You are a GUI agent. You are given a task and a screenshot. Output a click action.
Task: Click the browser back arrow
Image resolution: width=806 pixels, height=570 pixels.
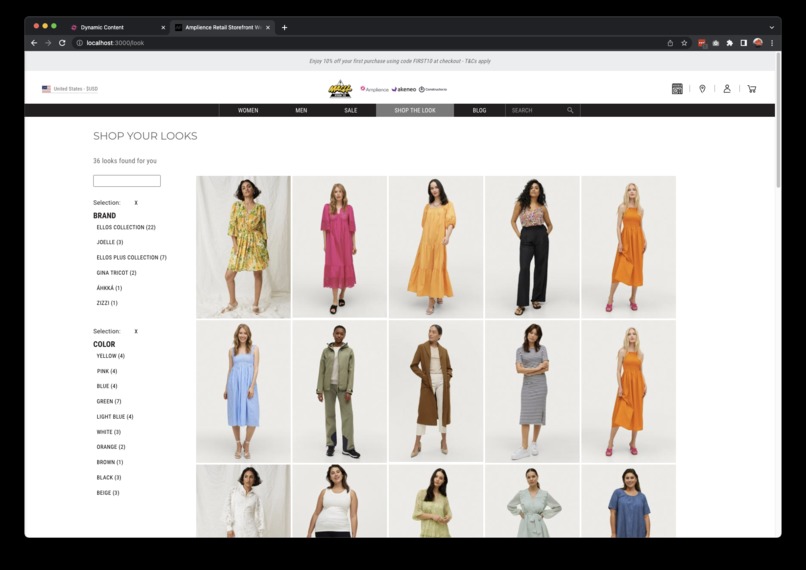(x=34, y=43)
